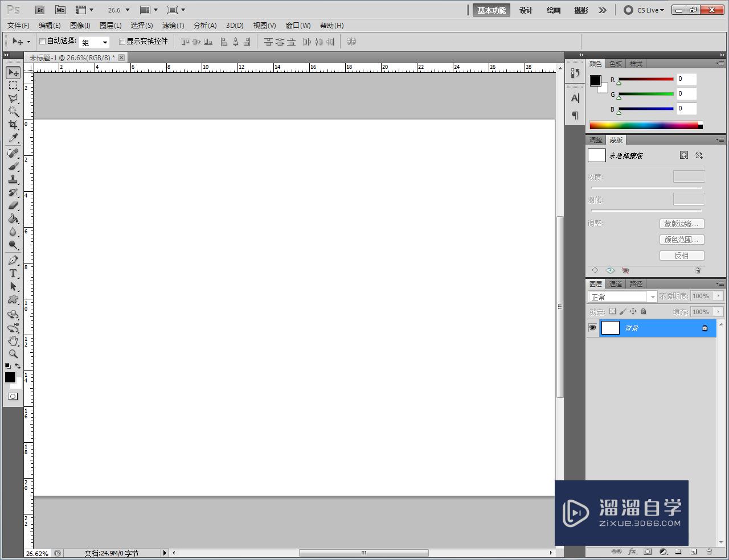Screen dimensions: 729x560
Task: Select the Pen tool
Action: 13,260
